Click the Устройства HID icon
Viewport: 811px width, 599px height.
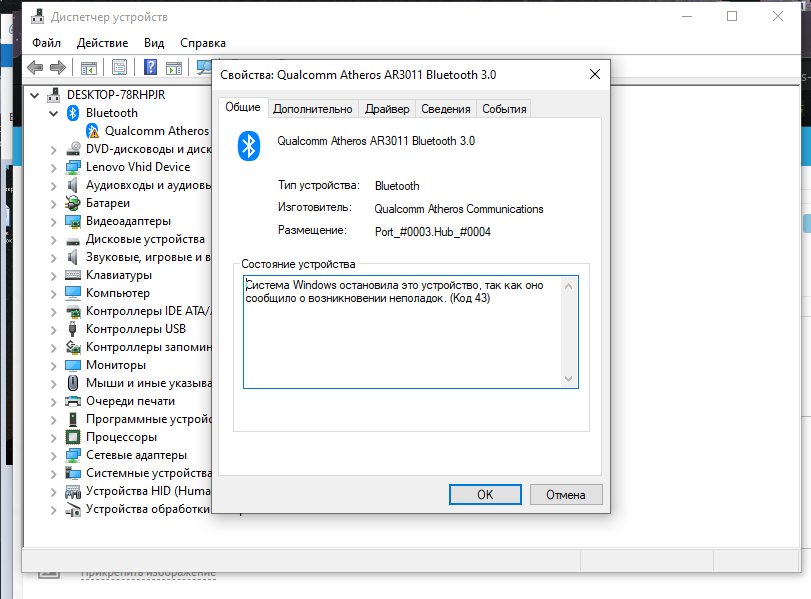point(73,491)
